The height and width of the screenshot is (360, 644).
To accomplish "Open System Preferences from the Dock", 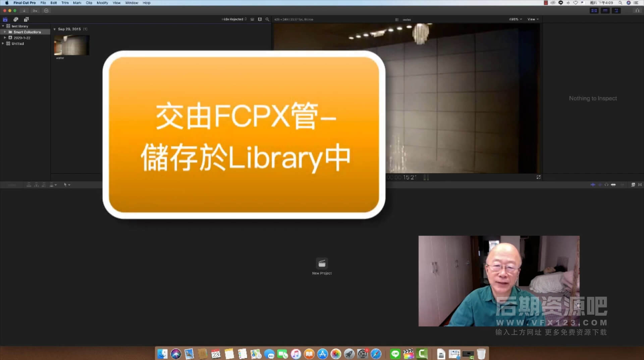I will tap(363, 354).
